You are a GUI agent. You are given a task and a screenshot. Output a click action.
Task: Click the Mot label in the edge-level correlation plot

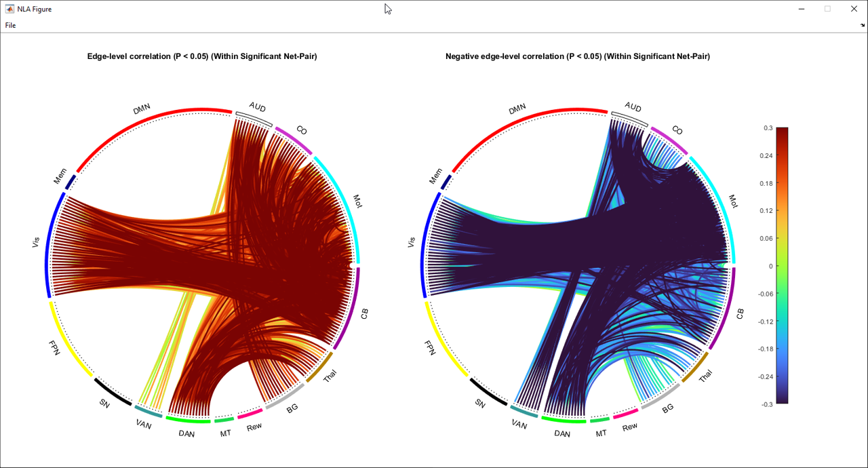click(357, 201)
